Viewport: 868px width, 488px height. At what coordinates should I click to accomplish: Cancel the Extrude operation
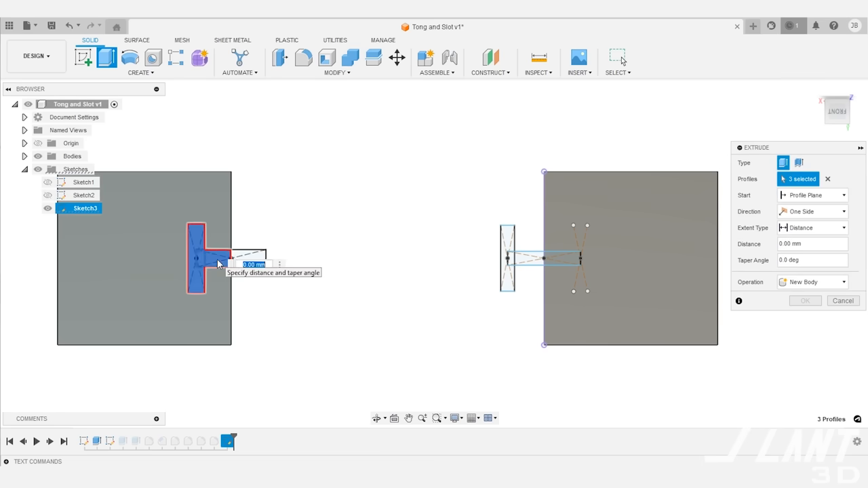(x=843, y=300)
